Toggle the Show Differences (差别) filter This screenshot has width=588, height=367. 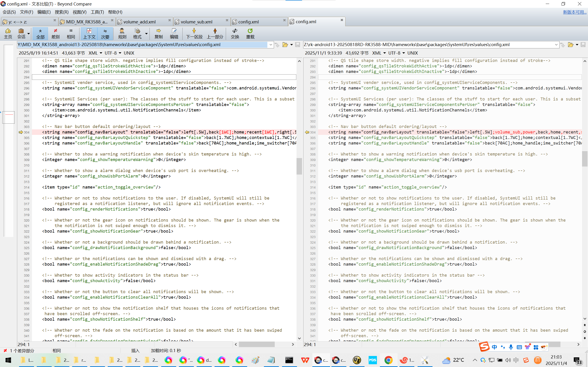point(55,33)
